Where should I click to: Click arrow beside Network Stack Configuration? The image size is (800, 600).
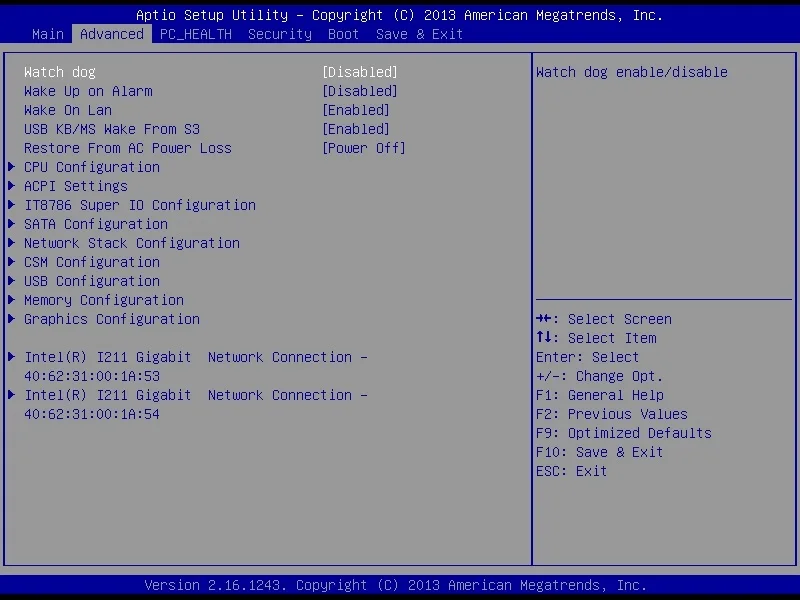click(12, 242)
